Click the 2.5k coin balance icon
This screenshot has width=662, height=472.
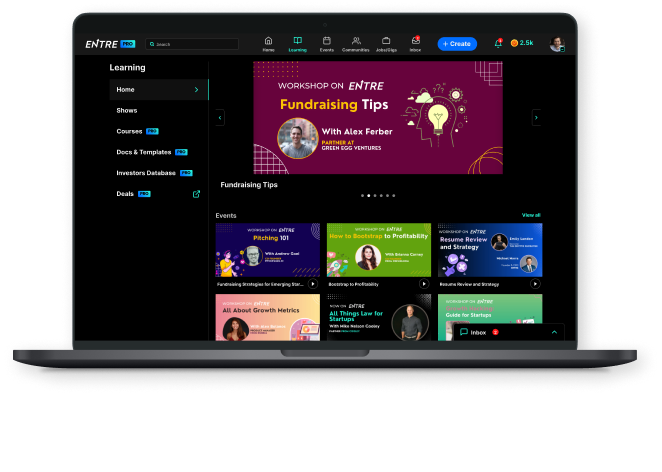[x=515, y=44]
